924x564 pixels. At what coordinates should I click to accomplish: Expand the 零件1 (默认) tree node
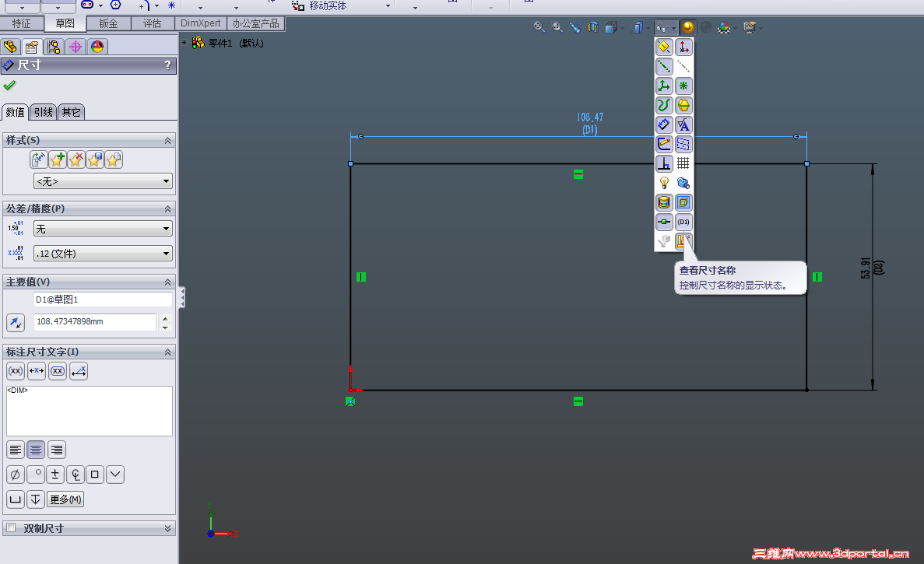184,42
